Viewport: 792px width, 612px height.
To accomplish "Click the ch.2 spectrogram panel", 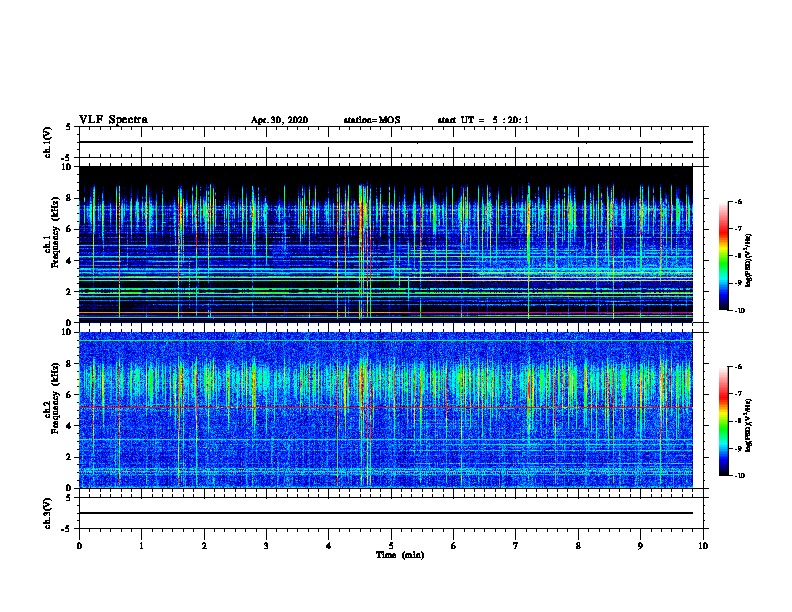I will 385,410.
